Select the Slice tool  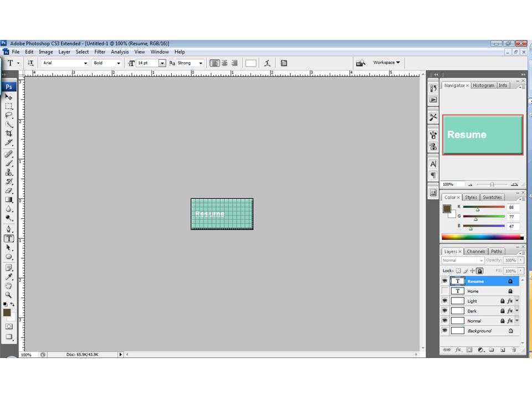pyautogui.click(x=8, y=142)
